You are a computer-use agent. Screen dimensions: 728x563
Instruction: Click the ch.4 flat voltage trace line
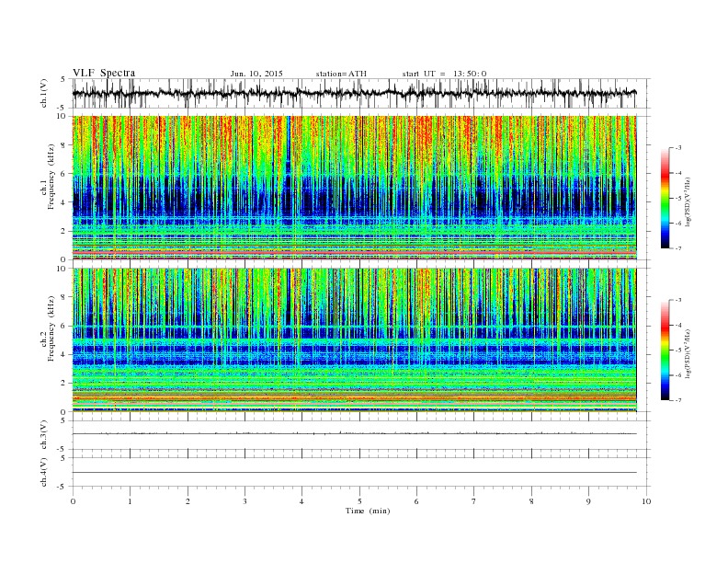(x=355, y=473)
